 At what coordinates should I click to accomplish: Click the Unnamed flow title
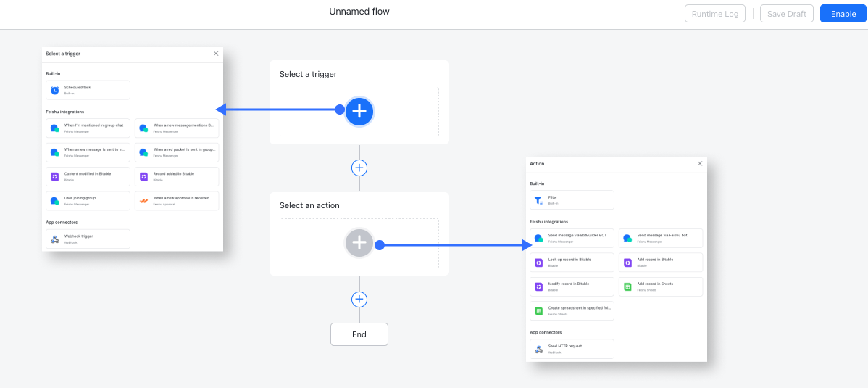click(x=359, y=12)
